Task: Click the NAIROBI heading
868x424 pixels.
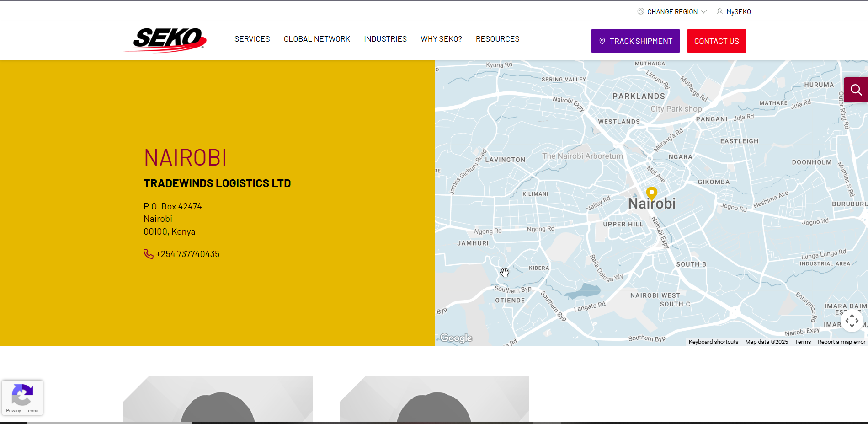Action: (x=185, y=158)
